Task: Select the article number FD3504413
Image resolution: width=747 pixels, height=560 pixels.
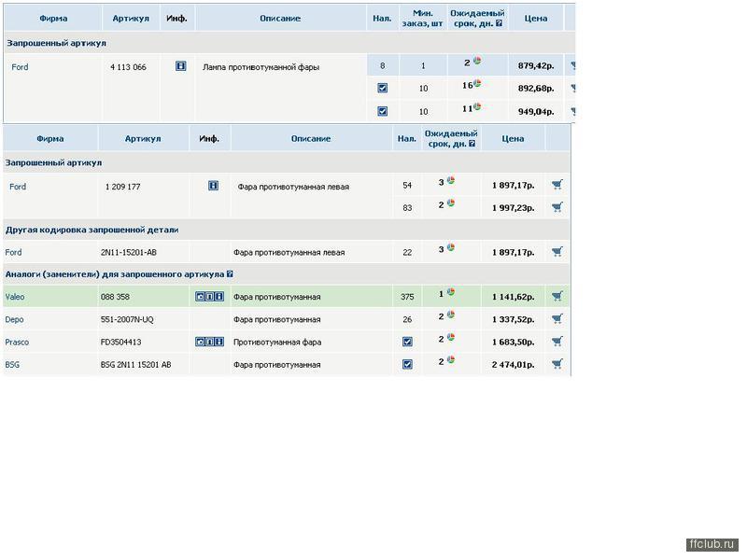Action: [121, 342]
